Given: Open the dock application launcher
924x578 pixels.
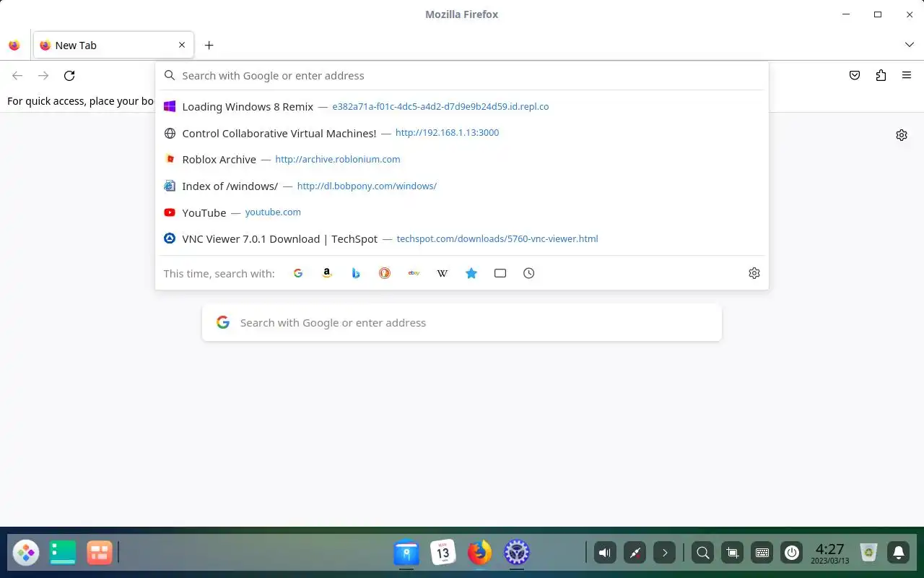Looking at the screenshot, I should coord(26,553).
